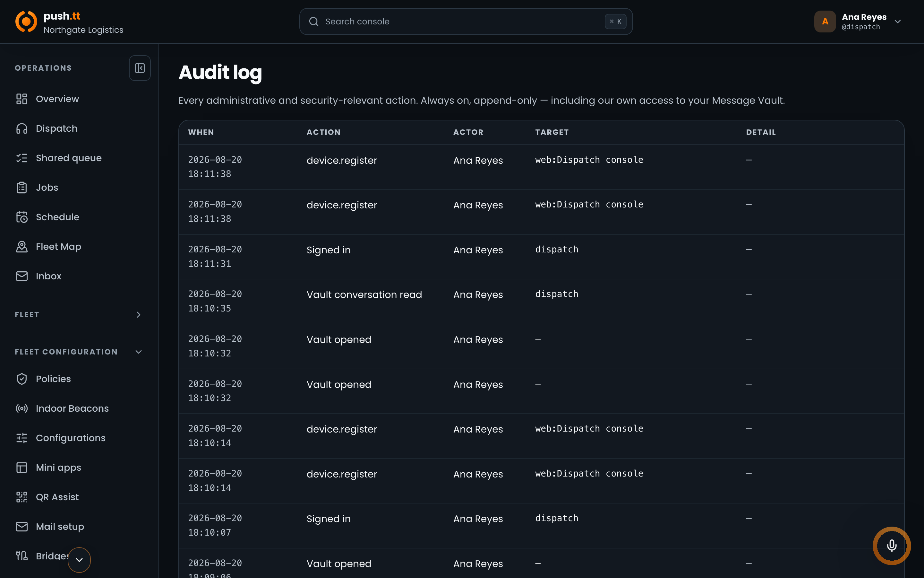Click the ⌘K shortcut badge
This screenshot has height=578, width=924.
615,22
